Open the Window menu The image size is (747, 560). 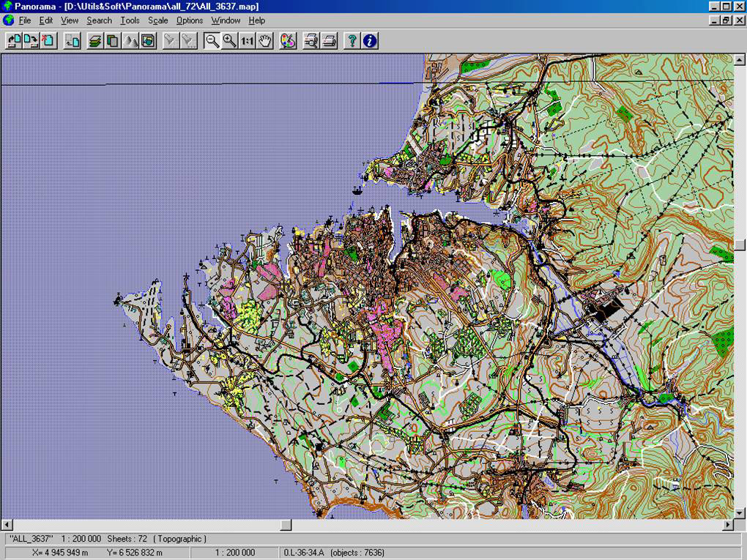226,20
